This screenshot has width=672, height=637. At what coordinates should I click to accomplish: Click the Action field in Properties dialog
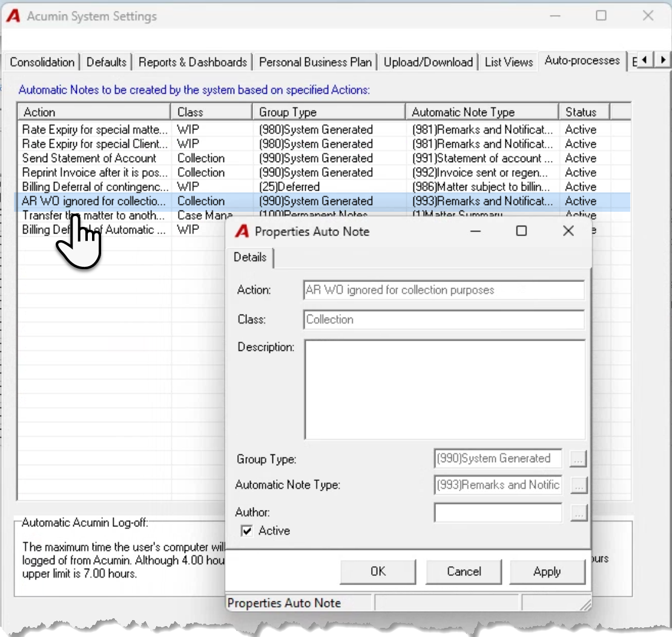[444, 290]
